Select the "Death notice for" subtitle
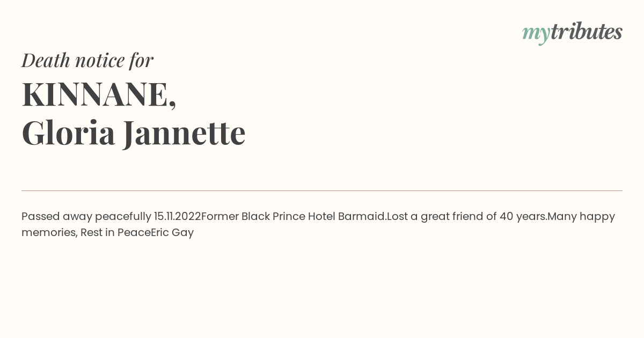644x338 pixels. pos(87,60)
